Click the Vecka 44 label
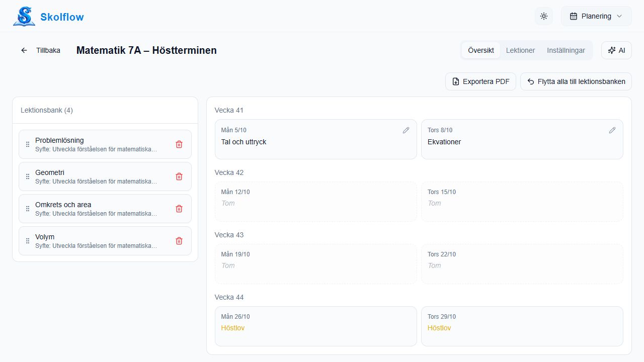 pyautogui.click(x=229, y=297)
